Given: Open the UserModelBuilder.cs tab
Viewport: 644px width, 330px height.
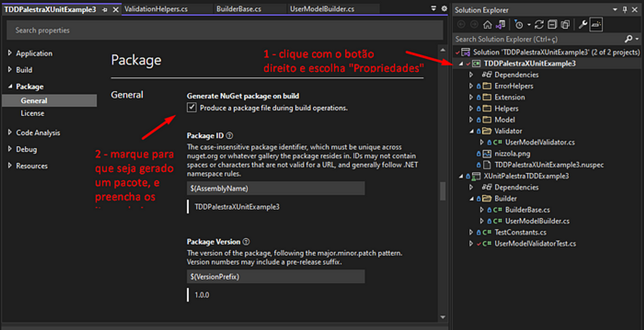Looking at the screenshot, I should coord(322,9).
